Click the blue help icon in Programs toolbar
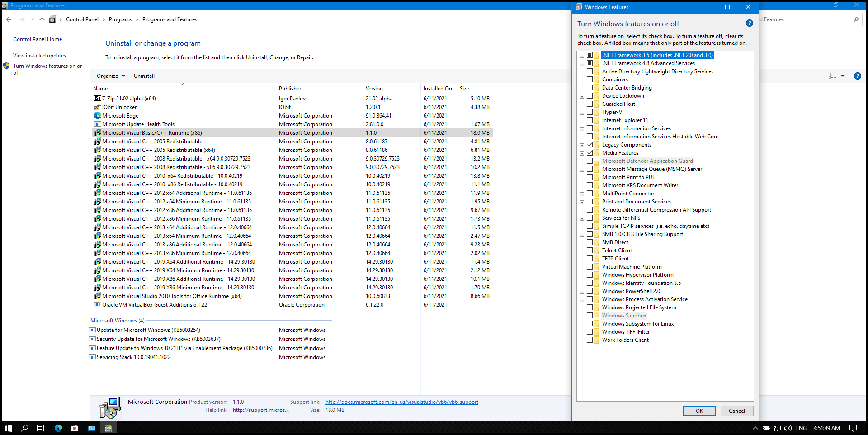The width and height of the screenshot is (868, 435). pyautogui.click(x=857, y=76)
